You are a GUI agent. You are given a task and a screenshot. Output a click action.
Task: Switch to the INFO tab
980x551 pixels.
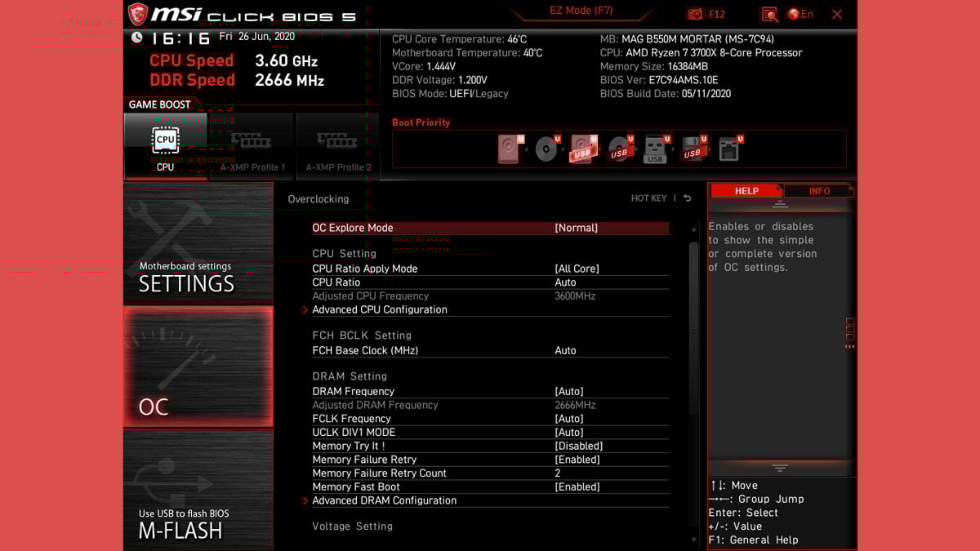click(x=819, y=191)
